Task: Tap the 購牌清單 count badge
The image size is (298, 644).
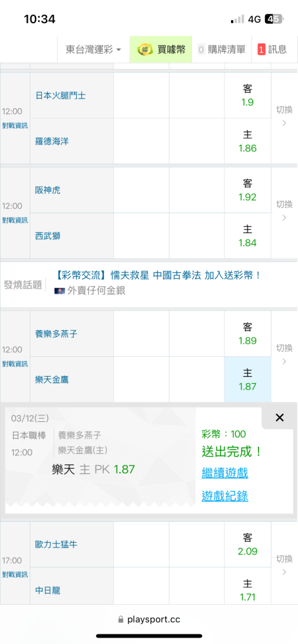Action: tap(201, 50)
